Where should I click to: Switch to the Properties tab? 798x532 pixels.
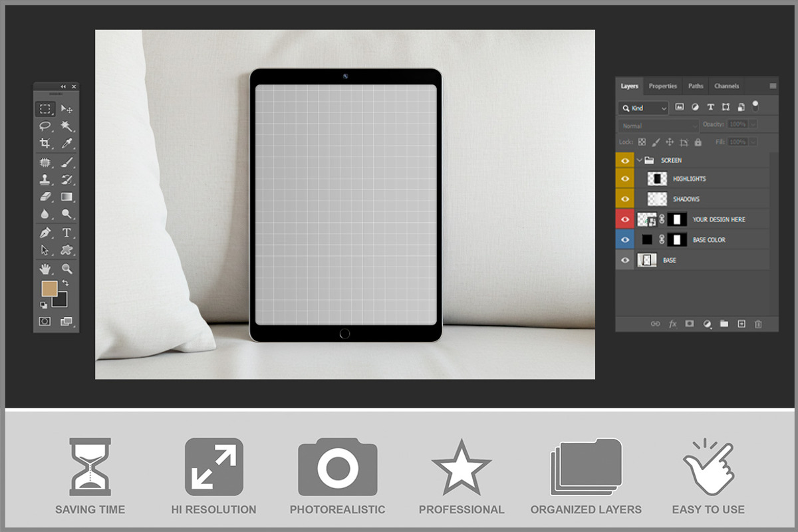click(663, 86)
